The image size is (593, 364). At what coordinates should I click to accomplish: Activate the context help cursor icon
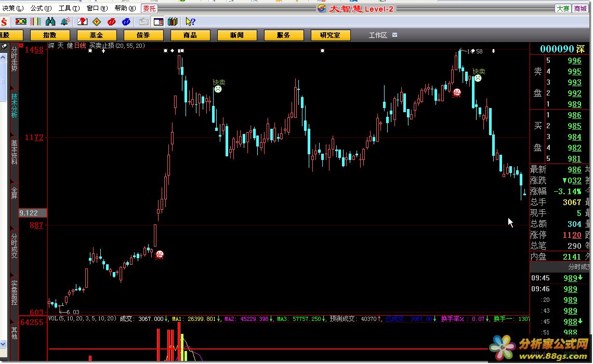point(190,22)
